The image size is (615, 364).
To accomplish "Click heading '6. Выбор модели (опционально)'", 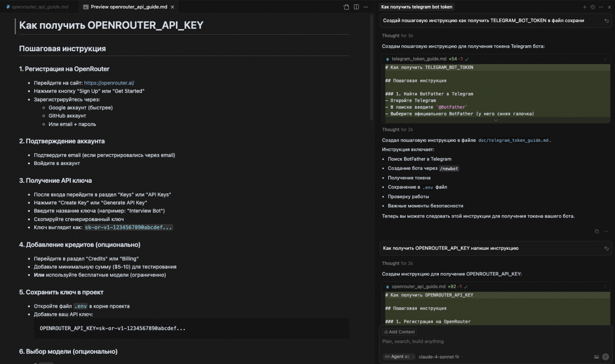I will coord(68,352).
